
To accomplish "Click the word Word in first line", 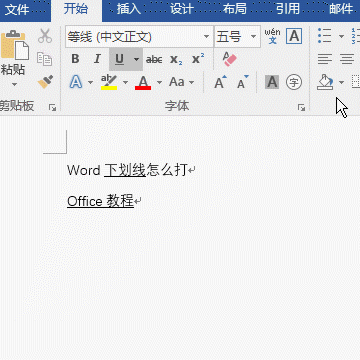I will (x=83, y=170).
